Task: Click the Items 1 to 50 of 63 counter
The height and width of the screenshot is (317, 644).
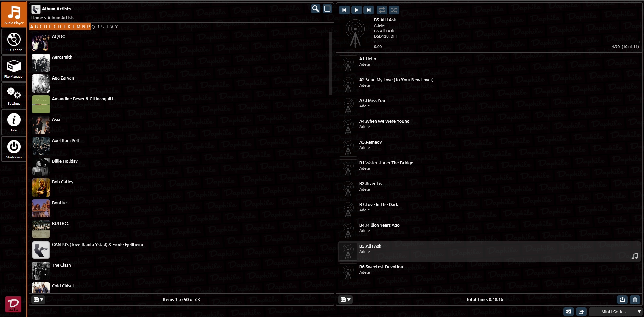Action: tap(181, 300)
